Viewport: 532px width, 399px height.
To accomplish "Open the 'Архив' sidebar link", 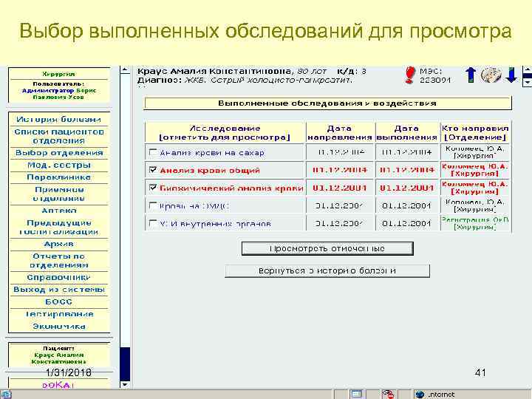I will coord(59,244).
